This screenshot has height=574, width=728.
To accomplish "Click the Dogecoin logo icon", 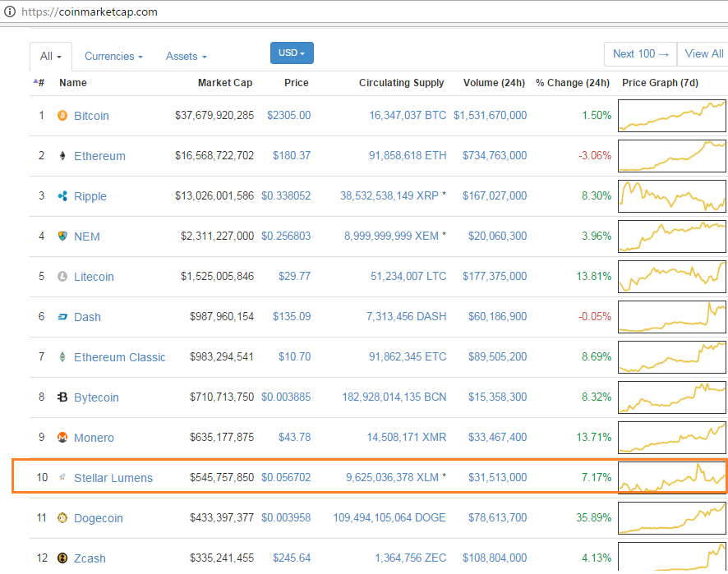I will (62, 517).
